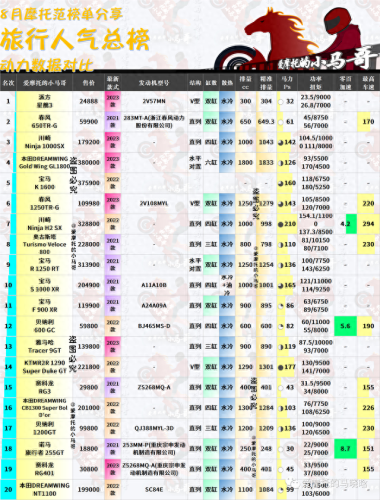Click the green 4.2 acceleration cell
Viewport: 380px width, 500px height.
pos(345,224)
